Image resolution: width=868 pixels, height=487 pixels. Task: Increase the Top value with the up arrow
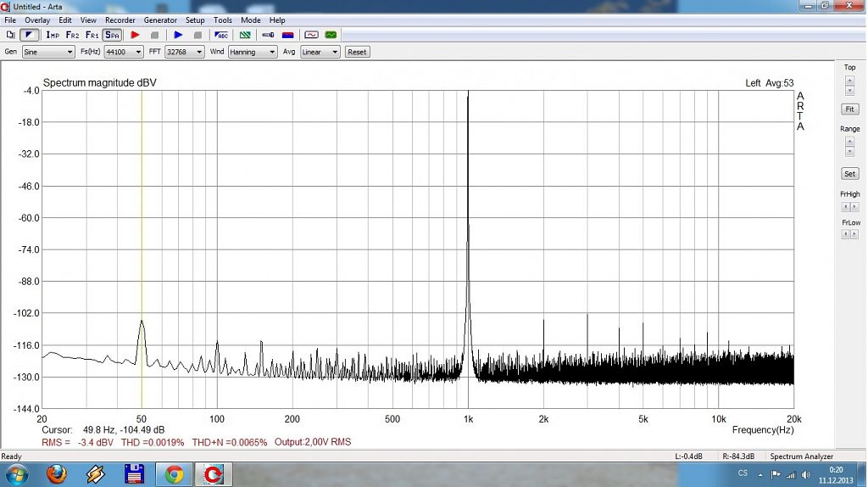849,80
